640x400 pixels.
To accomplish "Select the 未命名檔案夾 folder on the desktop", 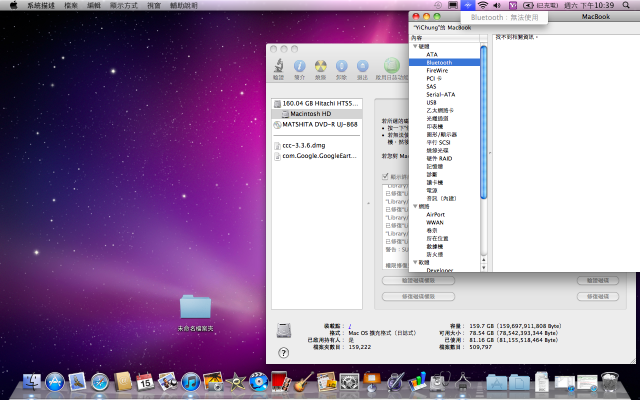I will point(195,312).
